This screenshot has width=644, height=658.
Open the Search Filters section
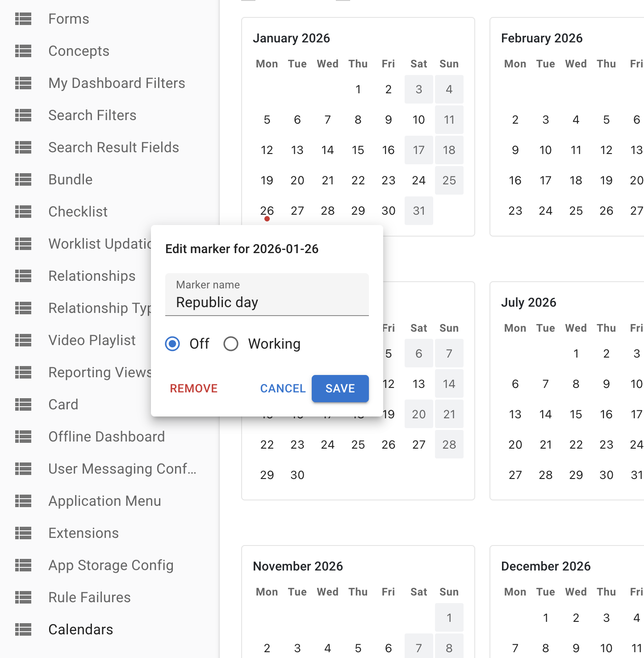tap(92, 115)
